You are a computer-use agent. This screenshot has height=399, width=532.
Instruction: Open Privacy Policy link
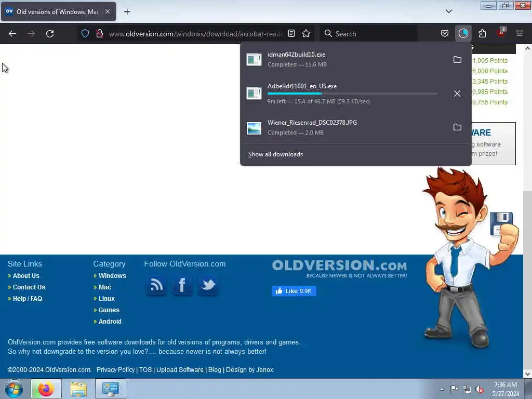(115, 370)
